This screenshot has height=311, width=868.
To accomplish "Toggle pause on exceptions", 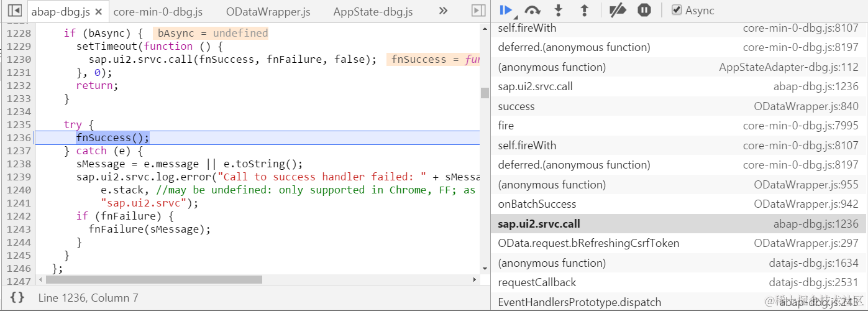I will (x=644, y=10).
